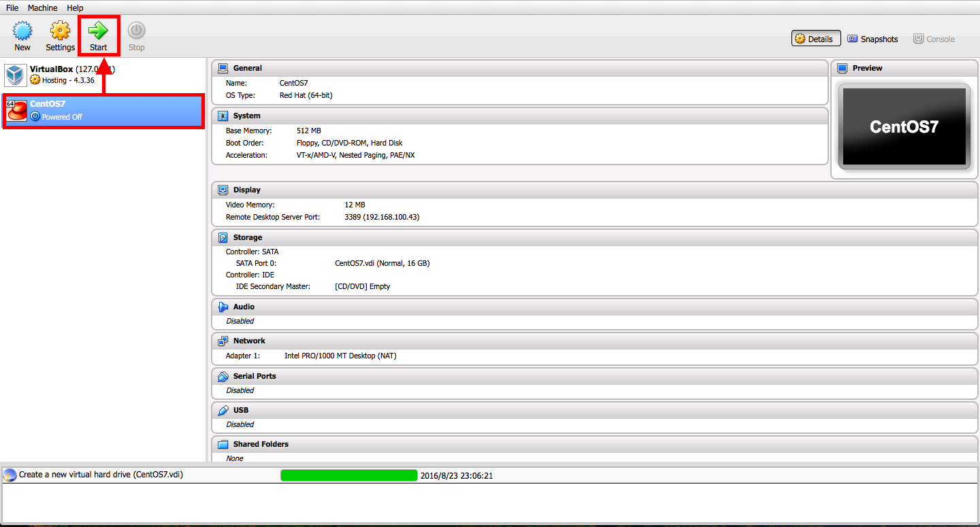
Task: Click the boot order value Floppy, CD/DVD-ROM, Hard Disk
Action: (x=350, y=143)
